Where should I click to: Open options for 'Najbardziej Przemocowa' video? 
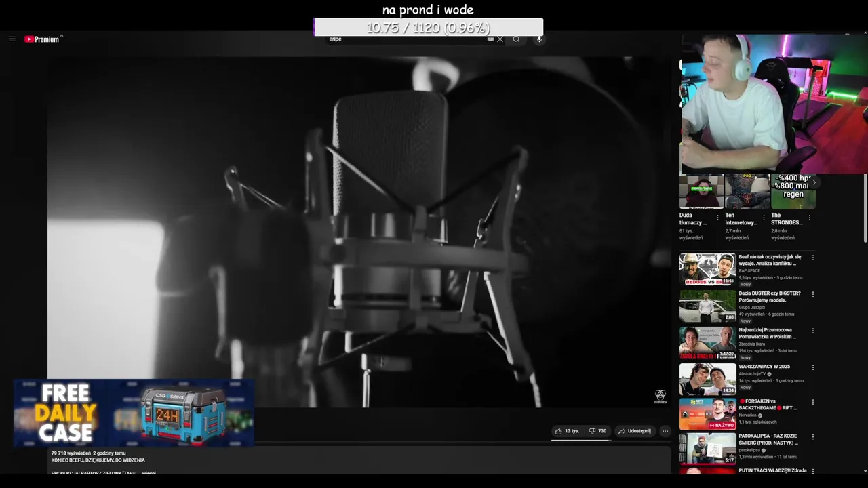coord(813,331)
